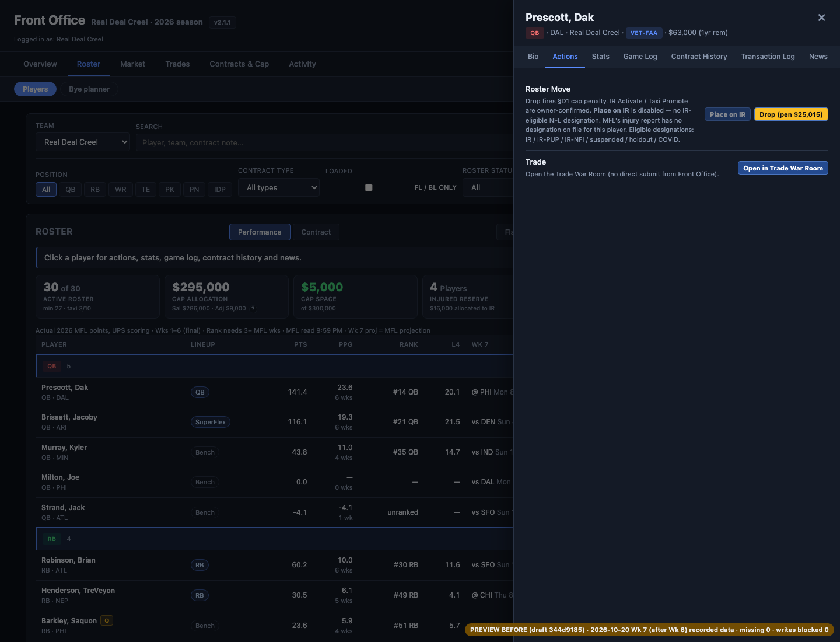This screenshot has width=840, height=642.
Task: Toggle the Loaded checkbox
Action: click(x=369, y=188)
